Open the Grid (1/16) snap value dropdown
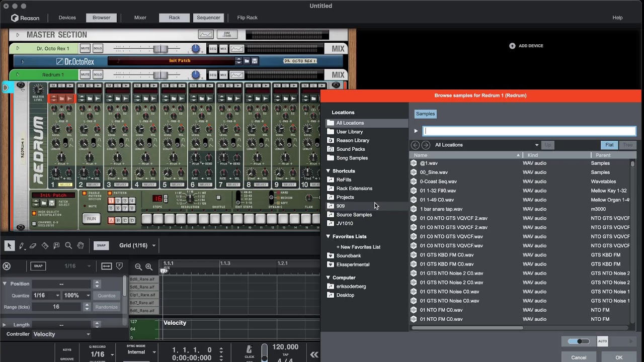This screenshot has height=362, width=644. coord(137,245)
